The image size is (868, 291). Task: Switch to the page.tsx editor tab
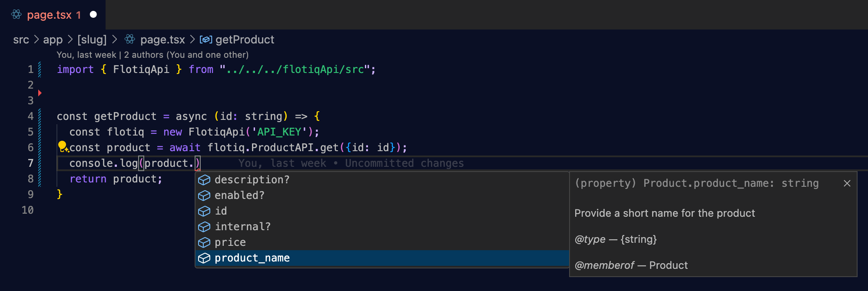tap(53, 15)
